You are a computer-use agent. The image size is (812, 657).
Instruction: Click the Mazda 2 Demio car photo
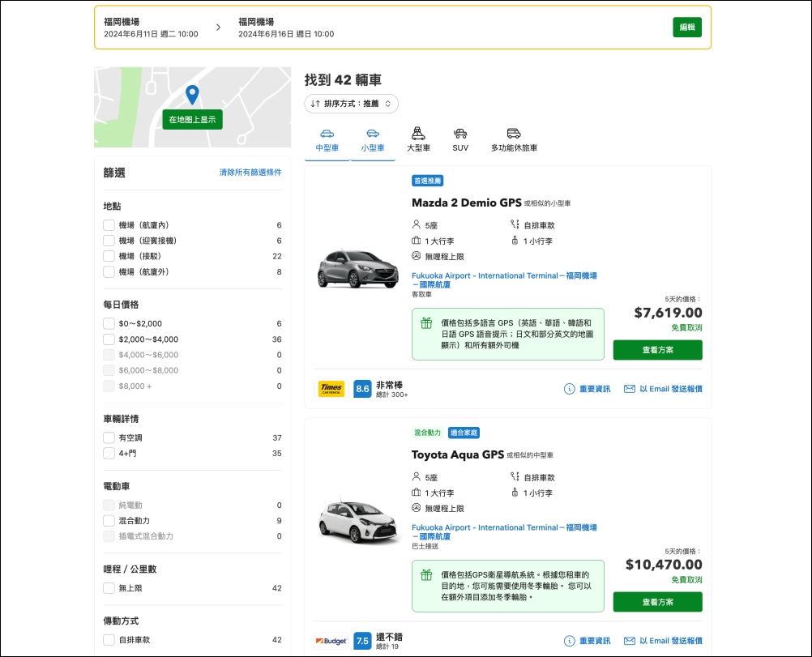pos(358,269)
